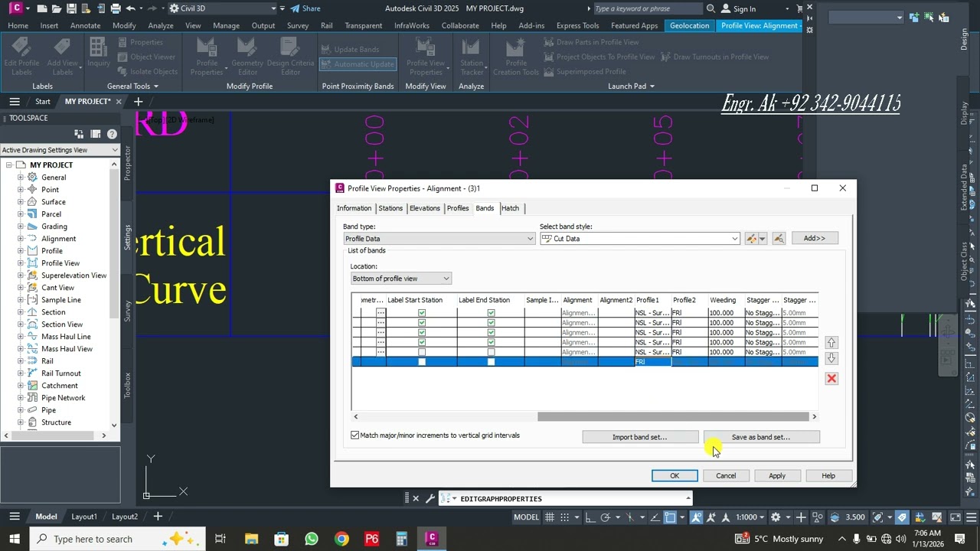Switch to the Information tab
This screenshot has height=551, width=980.
(354, 208)
